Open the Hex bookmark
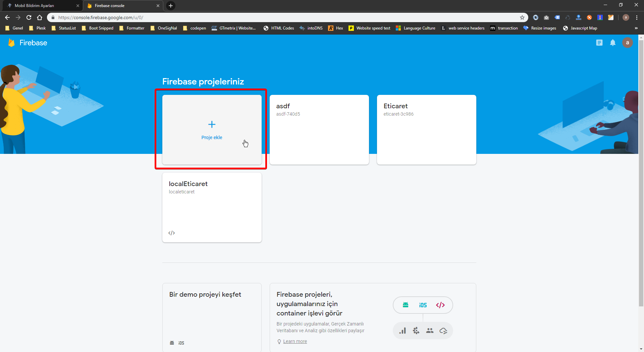Screen dimensions: 644x352 click(x=335, y=28)
